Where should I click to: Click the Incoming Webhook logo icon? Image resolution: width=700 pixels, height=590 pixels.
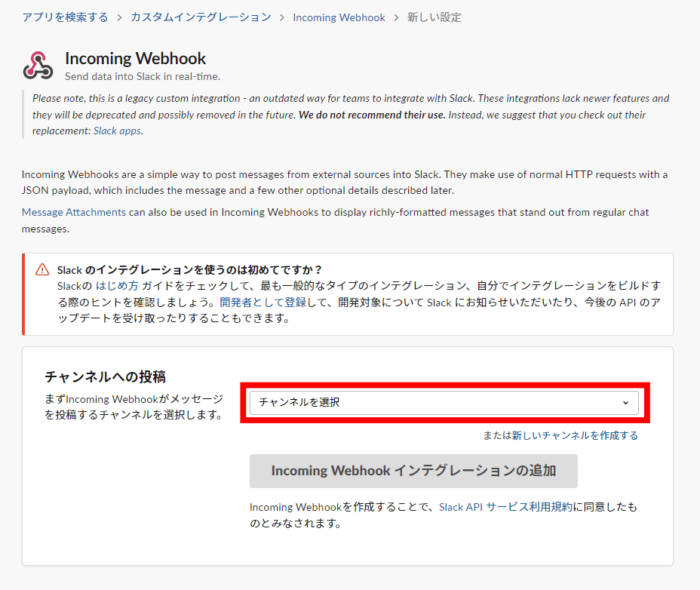38,66
